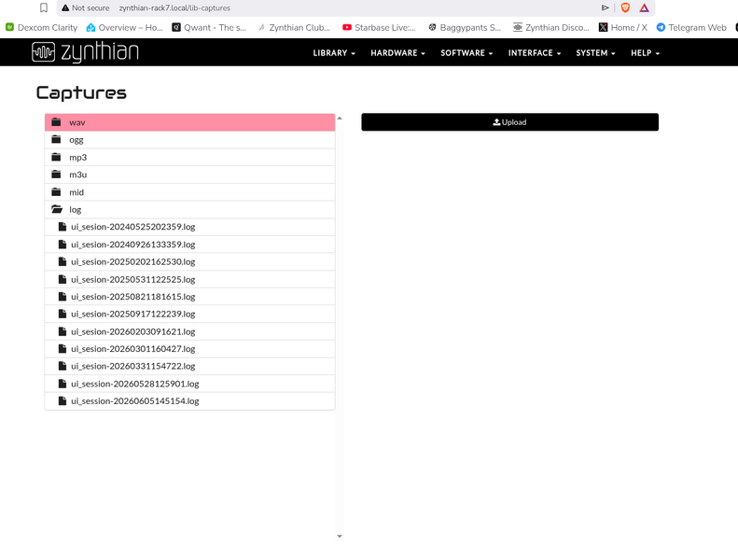Image resolution: width=738 pixels, height=560 pixels.
Task: Click file icon of ui_sesion-20240525202359.log
Action: point(63,227)
